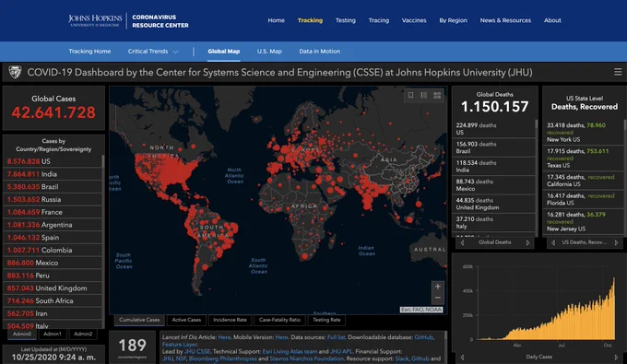
Task: Open the Testing nav item
Action: (x=346, y=20)
